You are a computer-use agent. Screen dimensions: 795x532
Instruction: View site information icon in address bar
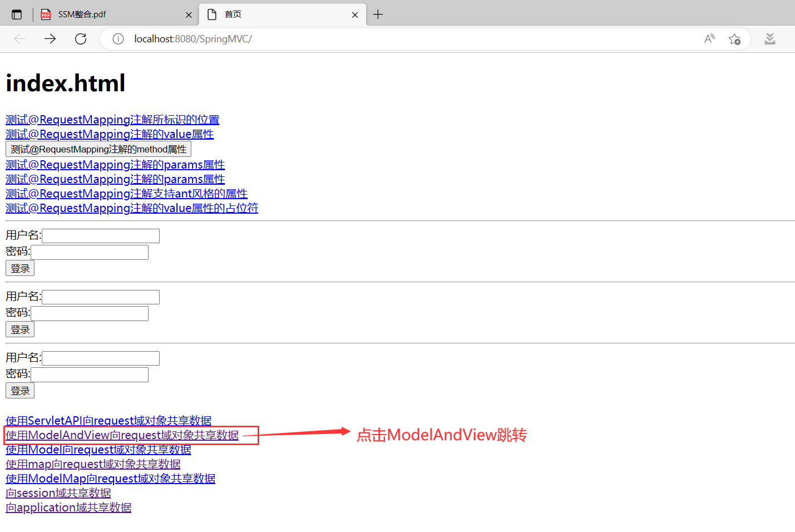tap(118, 39)
